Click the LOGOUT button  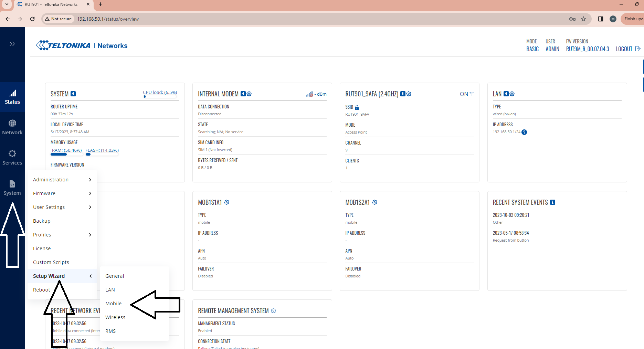point(624,49)
